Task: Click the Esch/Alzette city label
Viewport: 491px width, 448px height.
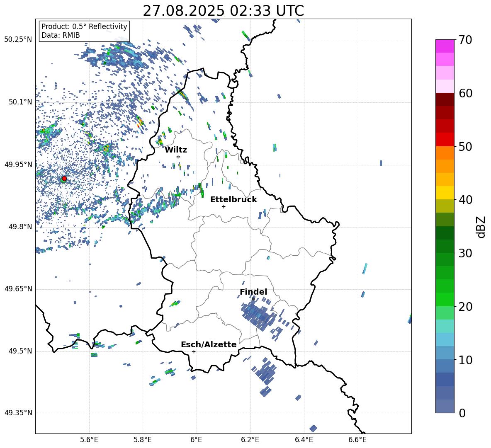Action: 209,344
